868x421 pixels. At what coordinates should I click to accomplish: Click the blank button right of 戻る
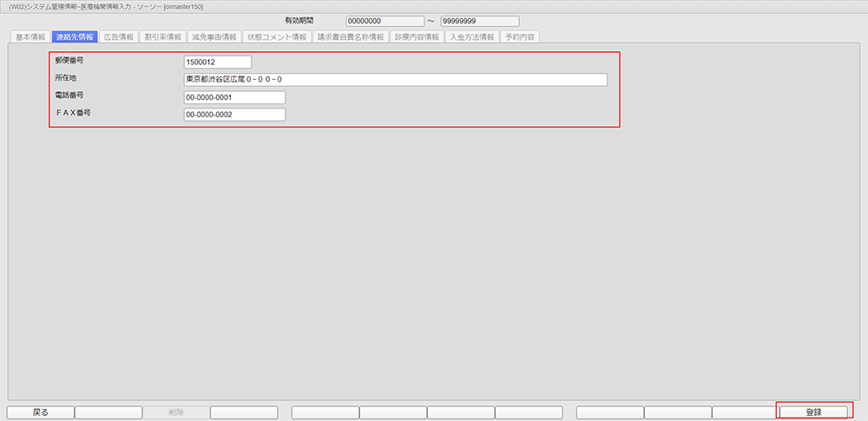[x=108, y=412]
